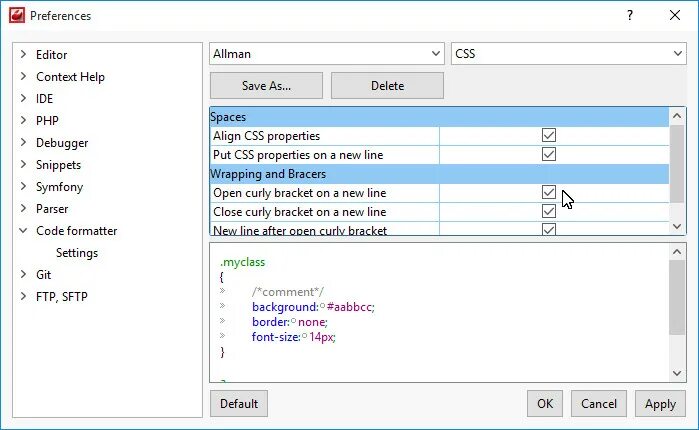
Task: Collapse the Code formatter node
Action: (23, 231)
